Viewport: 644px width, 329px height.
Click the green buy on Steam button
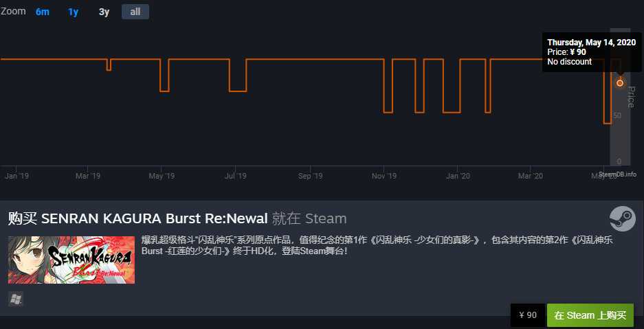(590, 315)
